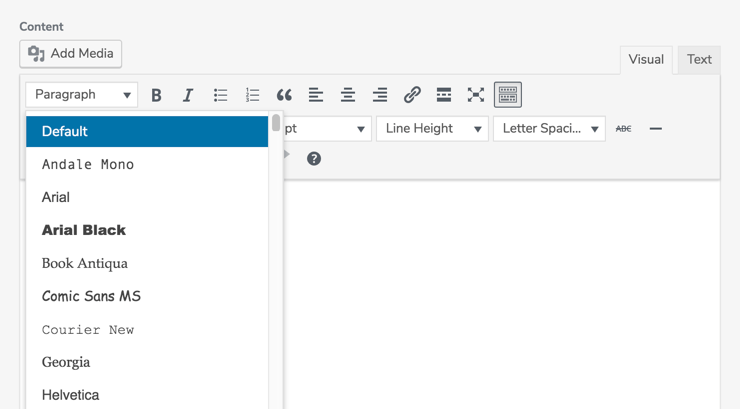Align text left
This screenshot has width=740, height=409.
(x=316, y=95)
